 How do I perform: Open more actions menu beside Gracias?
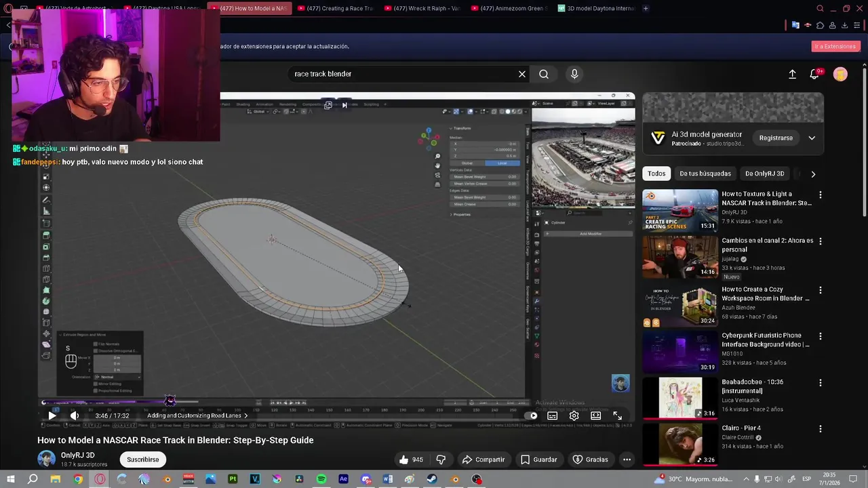tap(627, 460)
